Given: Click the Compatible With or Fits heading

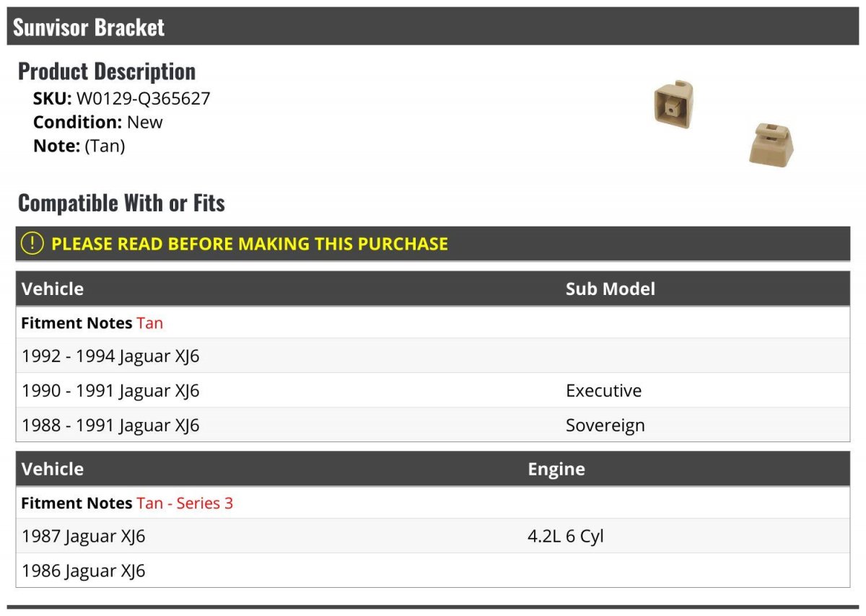Looking at the screenshot, I should pyautogui.click(x=121, y=203).
